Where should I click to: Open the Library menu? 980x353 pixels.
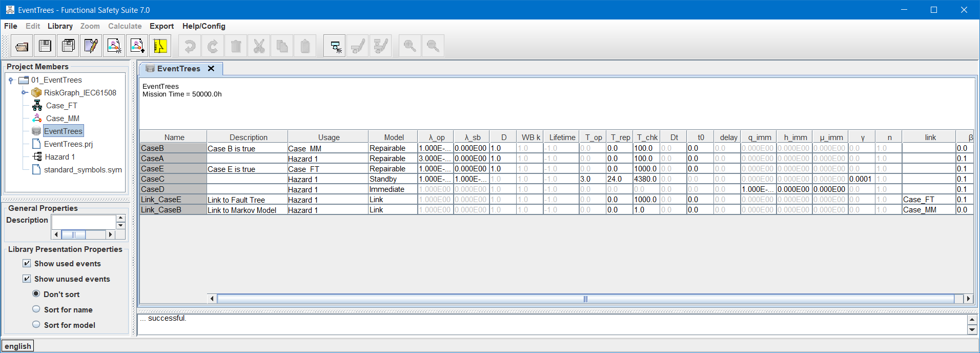tap(60, 26)
